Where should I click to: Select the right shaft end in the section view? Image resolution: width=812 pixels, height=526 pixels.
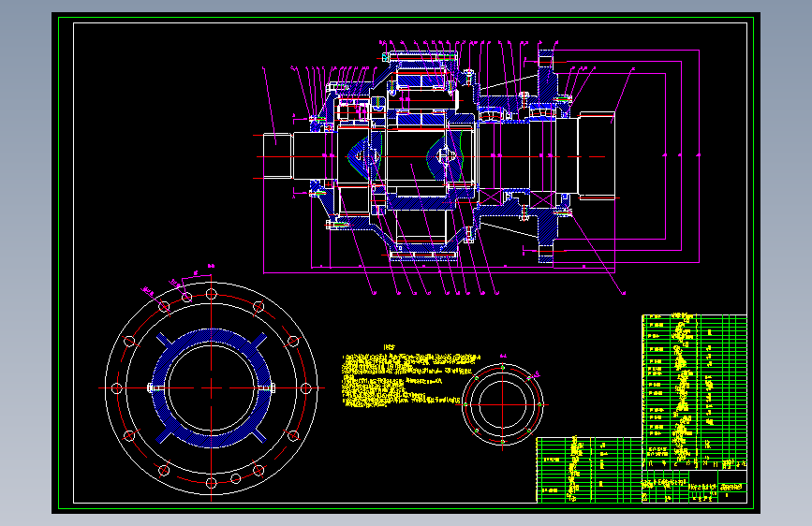point(597,155)
